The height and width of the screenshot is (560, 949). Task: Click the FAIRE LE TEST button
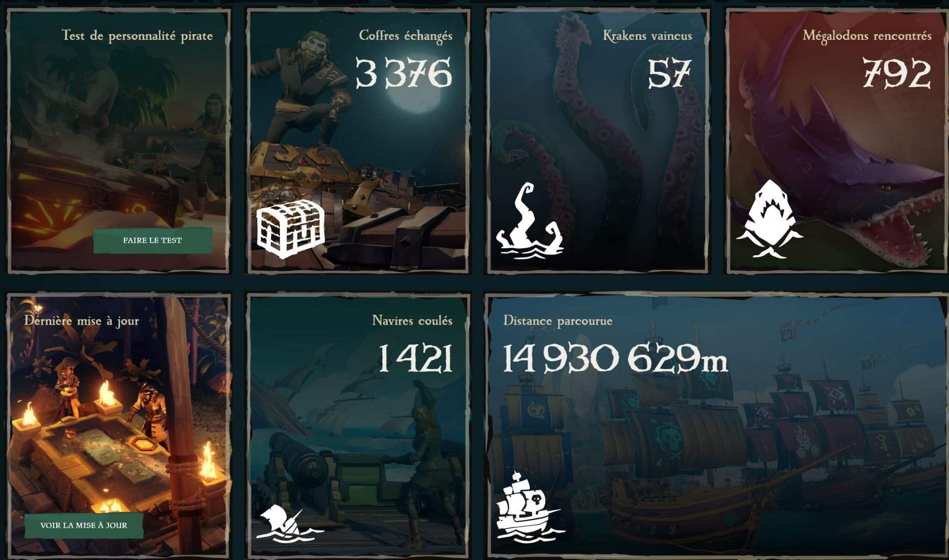pos(152,240)
